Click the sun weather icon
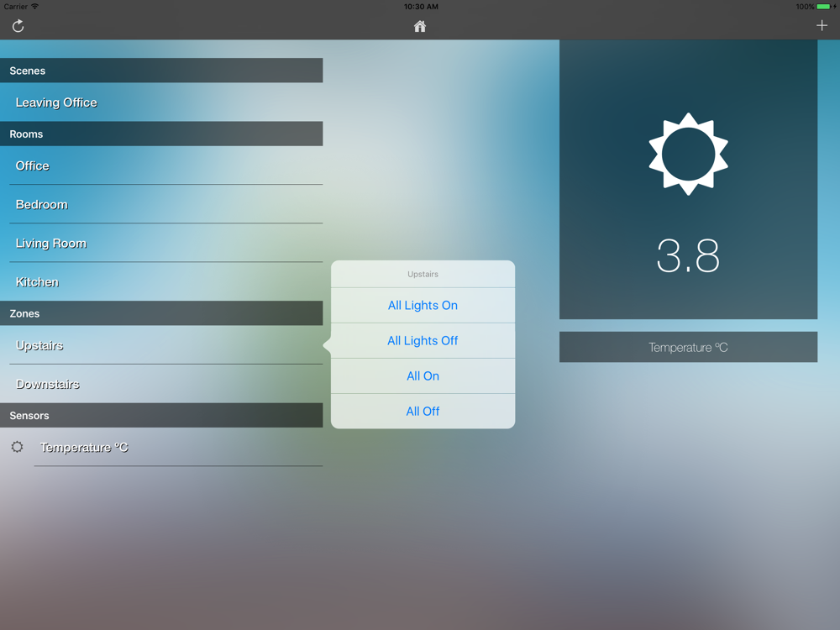Viewport: 840px width, 630px height. coord(688,155)
